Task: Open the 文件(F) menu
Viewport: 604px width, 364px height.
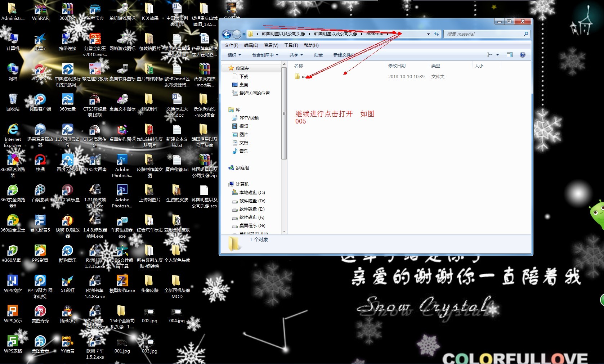Action: (x=232, y=45)
